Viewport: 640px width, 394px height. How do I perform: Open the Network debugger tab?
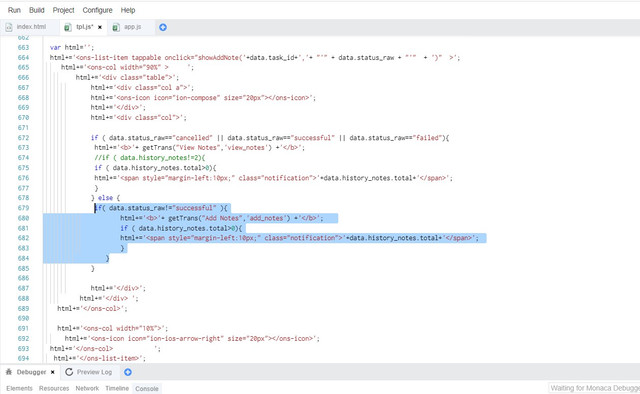pos(87,388)
